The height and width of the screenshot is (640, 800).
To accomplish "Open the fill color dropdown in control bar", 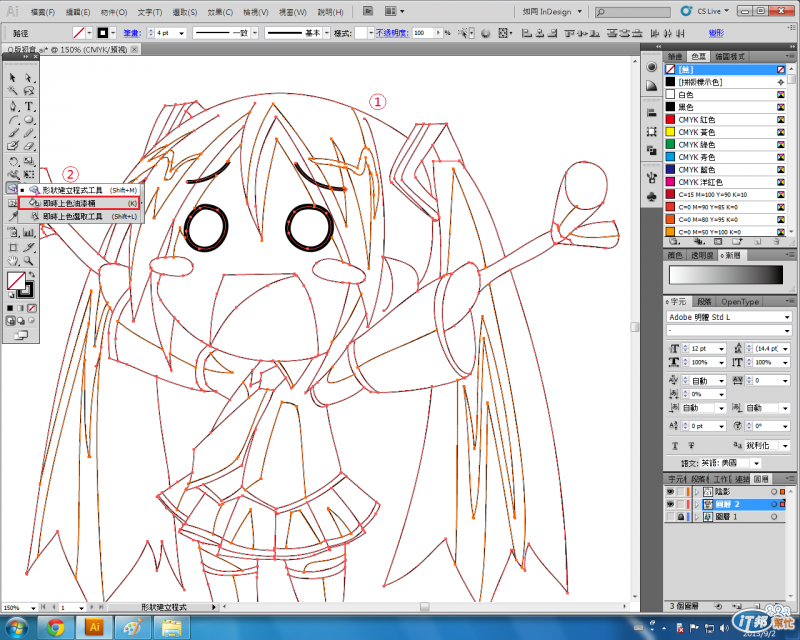I will coord(89,33).
